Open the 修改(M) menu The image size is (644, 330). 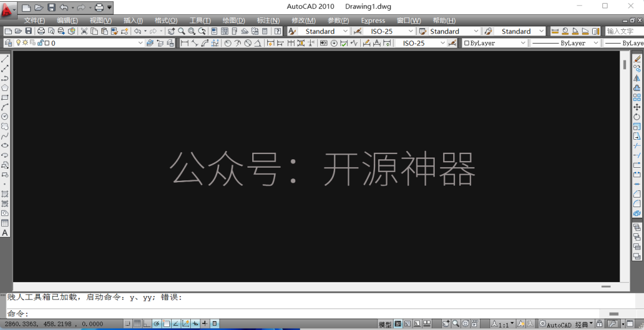click(x=304, y=20)
